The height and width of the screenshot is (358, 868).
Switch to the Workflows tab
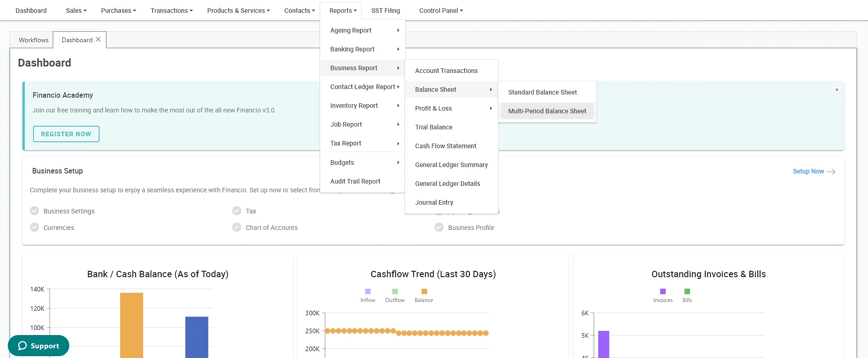(33, 40)
